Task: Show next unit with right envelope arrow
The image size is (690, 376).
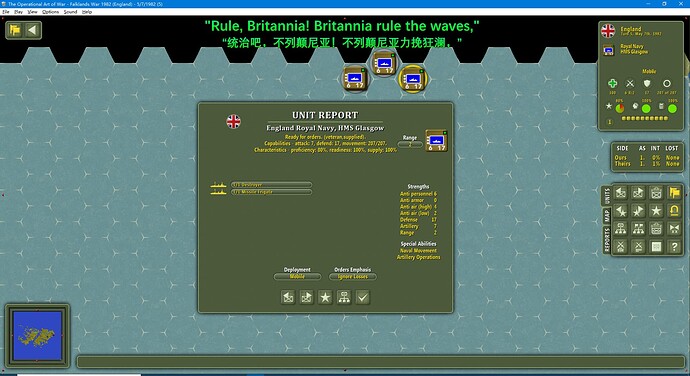Action: tap(307, 298)
